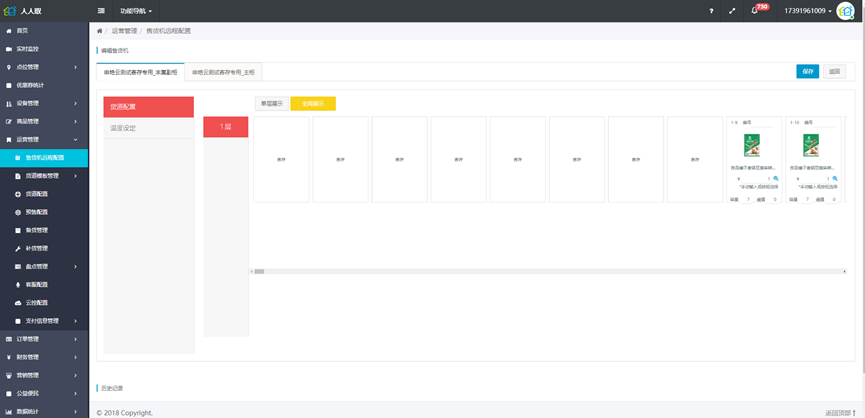Image resolution: width=865 pixels, height=418 pixels.
Task: Click the 客服配置 microphone icon
Action: click(x=18, y=285)
